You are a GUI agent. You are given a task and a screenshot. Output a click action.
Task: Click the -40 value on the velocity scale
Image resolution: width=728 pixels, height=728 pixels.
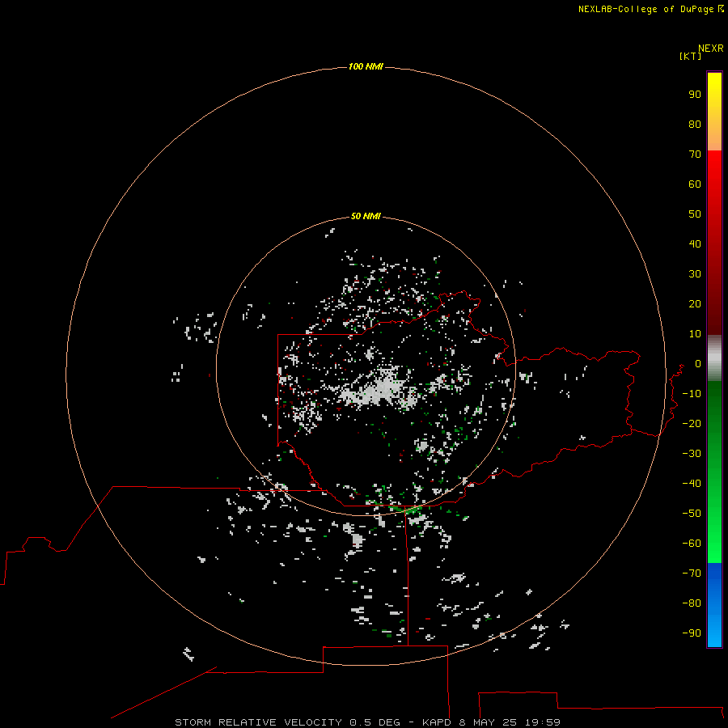pos(692,484)
